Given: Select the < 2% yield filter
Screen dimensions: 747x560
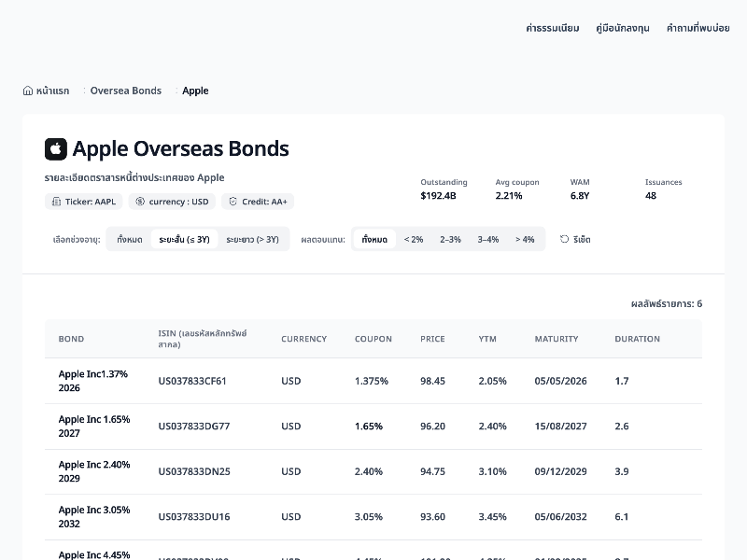Looking at the screenshot, I should tap(414, 239).
